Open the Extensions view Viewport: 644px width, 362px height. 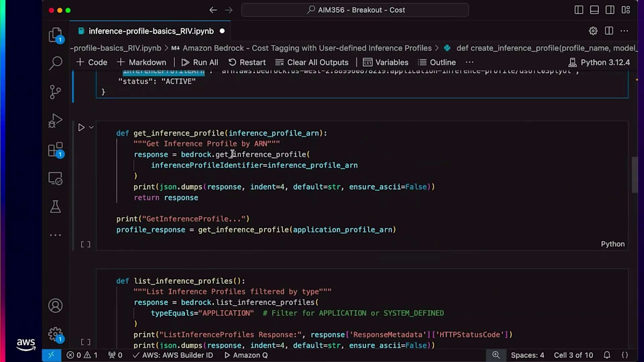click(56, 150)
